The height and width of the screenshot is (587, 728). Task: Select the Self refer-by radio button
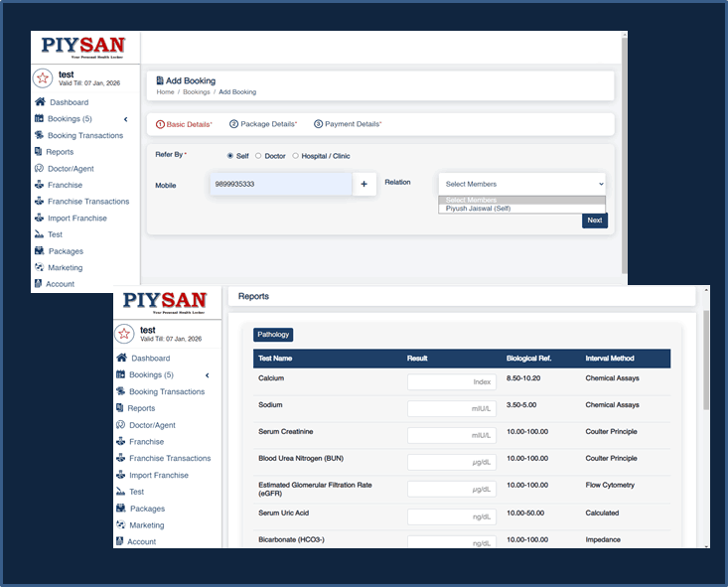(x=230, y=156)
